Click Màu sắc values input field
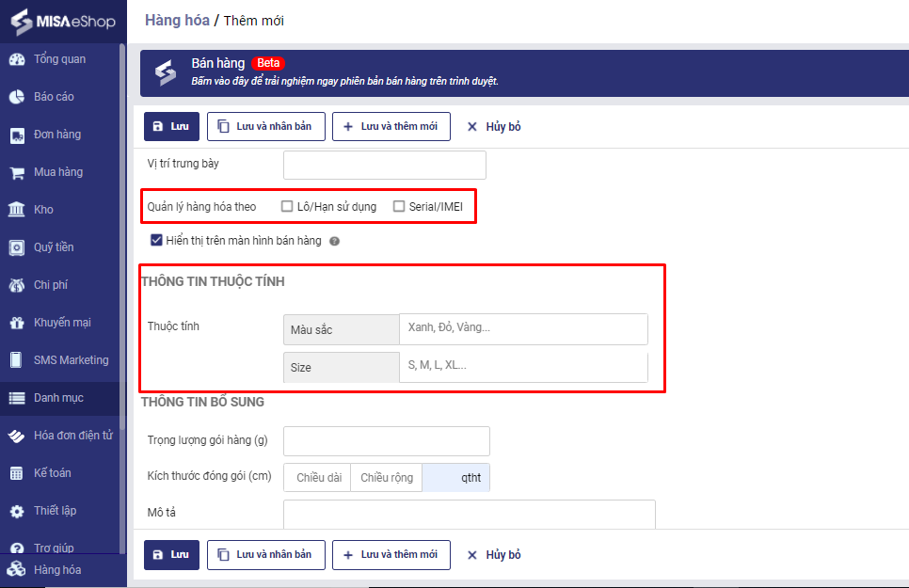Viewport: 909px width, 588px height. pyautogui.click(x=523, y=328)
